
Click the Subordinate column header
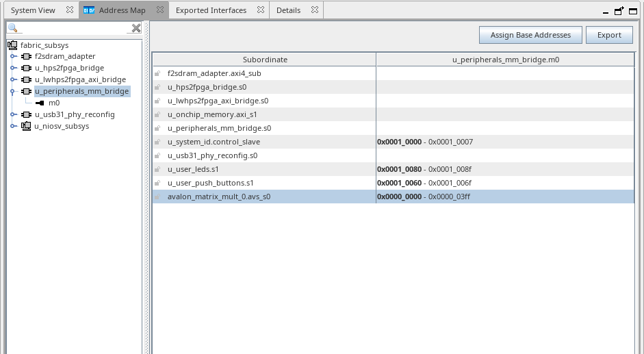click(x=264, y=60)
